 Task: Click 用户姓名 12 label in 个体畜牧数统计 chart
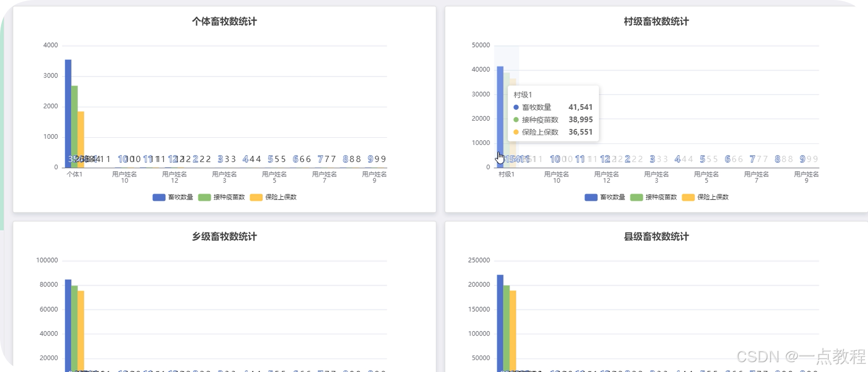175,177
